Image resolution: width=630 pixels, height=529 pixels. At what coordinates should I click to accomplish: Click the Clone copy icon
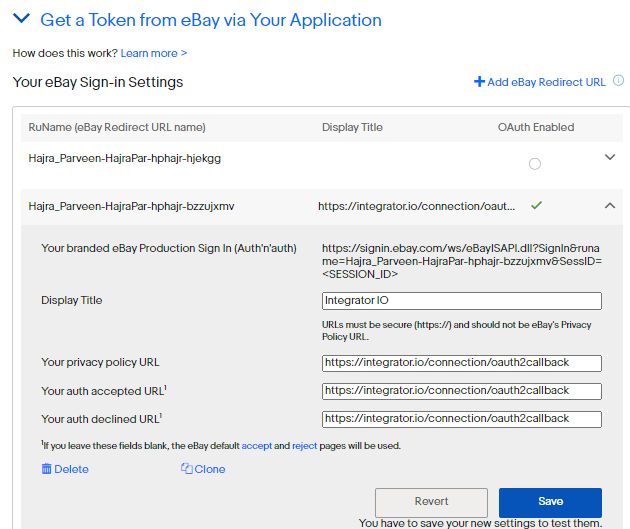pyautogui.click(x=186, y=468)
